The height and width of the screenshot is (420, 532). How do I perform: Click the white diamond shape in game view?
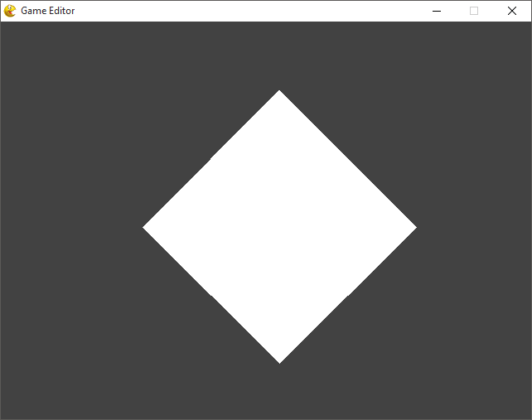coord(279,227)
